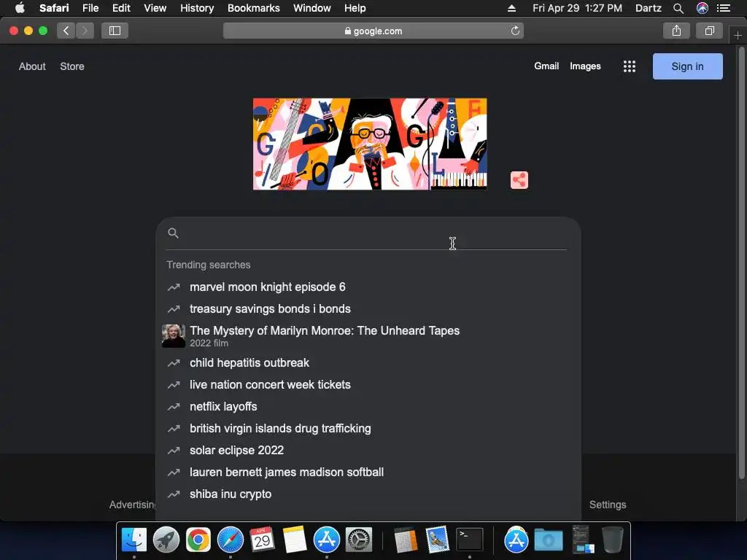Open Notification Center list icon
Viewport: 747px width, 560px height.
724,8
